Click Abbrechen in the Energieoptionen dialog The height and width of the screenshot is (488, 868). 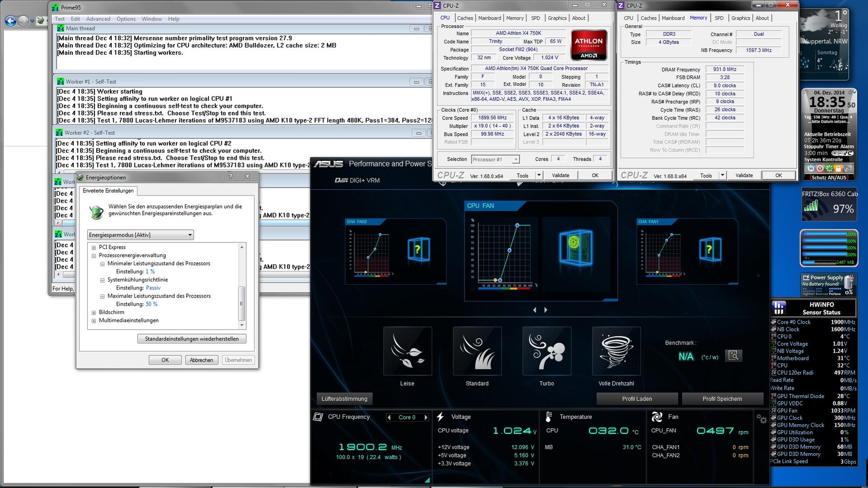tap(201, 360)
